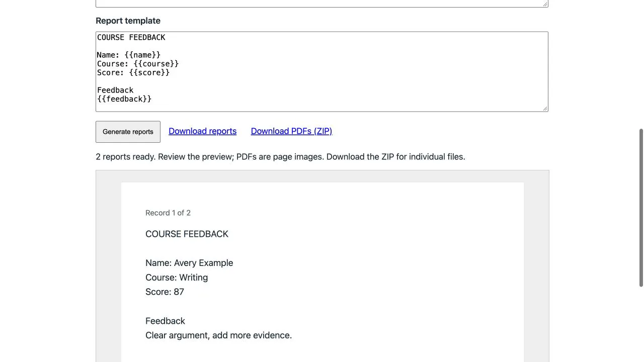The height and width of the screenshot is (362, 644).
Task: Select the 'Report template' label
Action: [128, 21]
